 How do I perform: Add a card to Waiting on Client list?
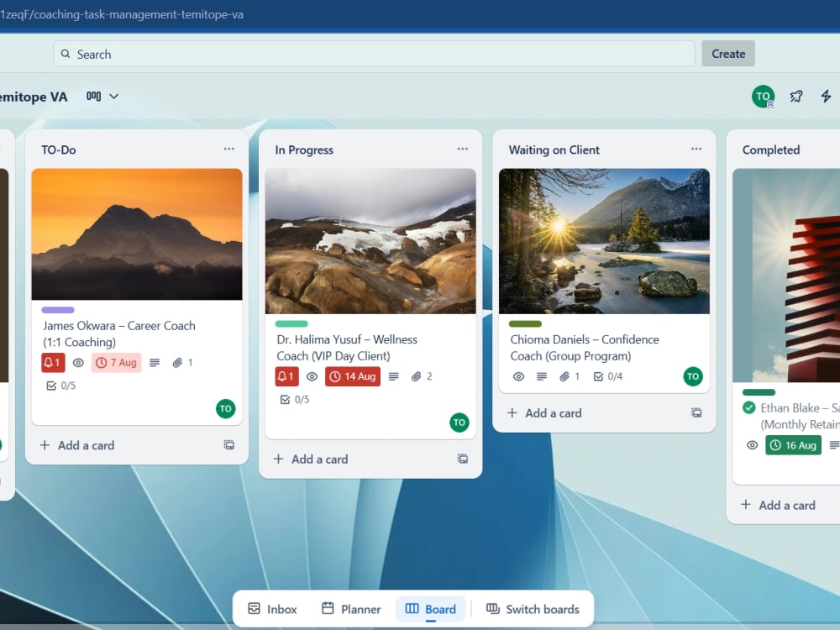[x=544, y=413]
